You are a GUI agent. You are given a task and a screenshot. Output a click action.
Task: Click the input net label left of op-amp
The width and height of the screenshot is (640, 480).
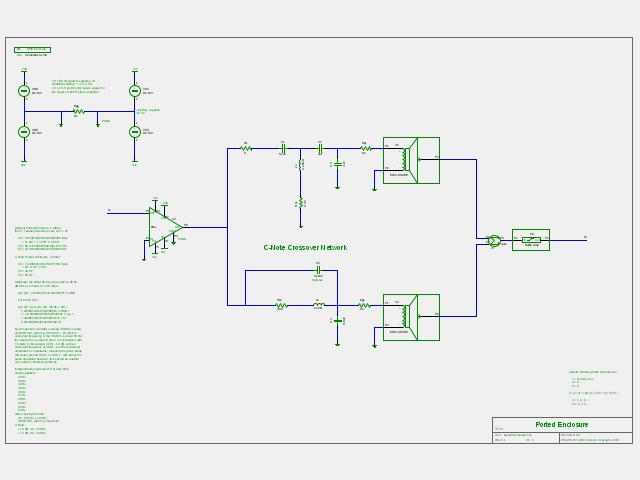point(109,210)
